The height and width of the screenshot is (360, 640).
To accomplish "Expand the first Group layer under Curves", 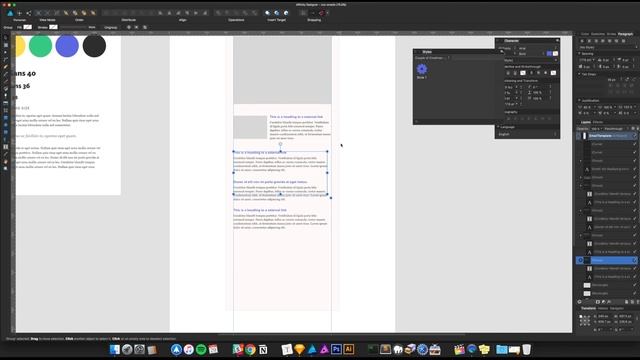I will click(x=581, y=161).
